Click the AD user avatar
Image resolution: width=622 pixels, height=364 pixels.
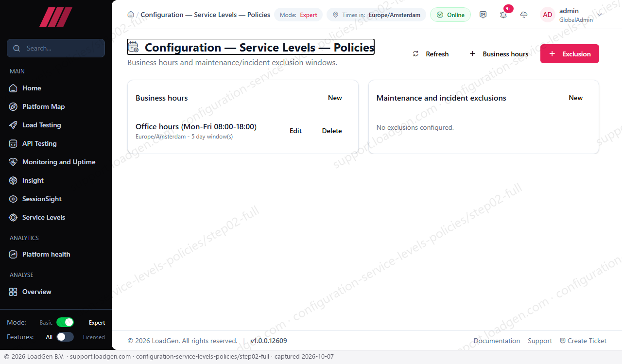548,15
